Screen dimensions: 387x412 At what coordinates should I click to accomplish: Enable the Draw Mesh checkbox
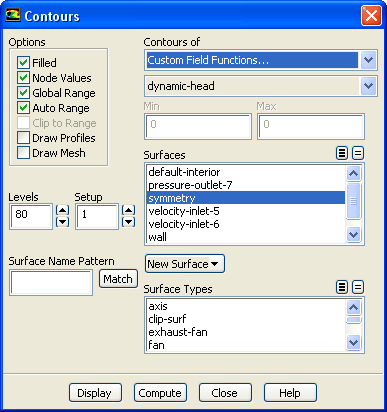23,153
